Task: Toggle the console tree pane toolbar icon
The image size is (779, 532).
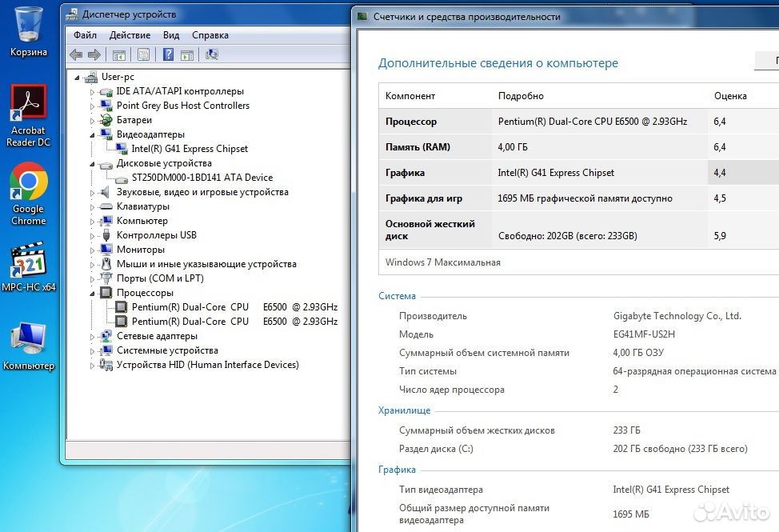Action: click(x=118, y=54)
